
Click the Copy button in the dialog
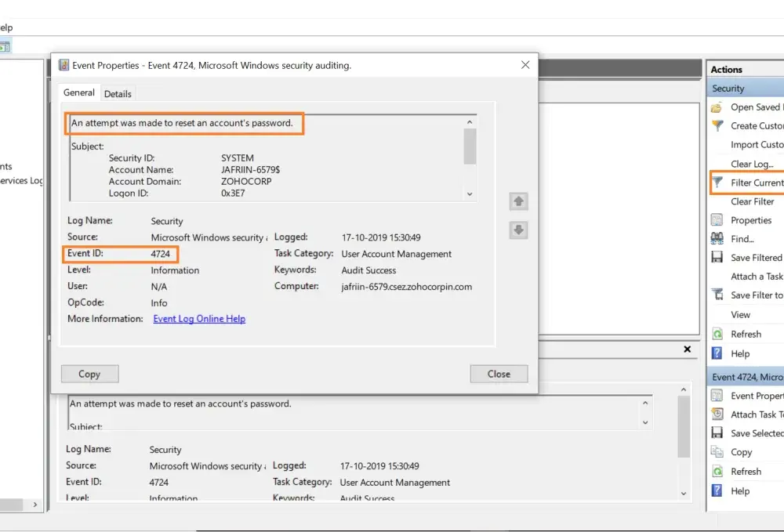pos(90,374)
